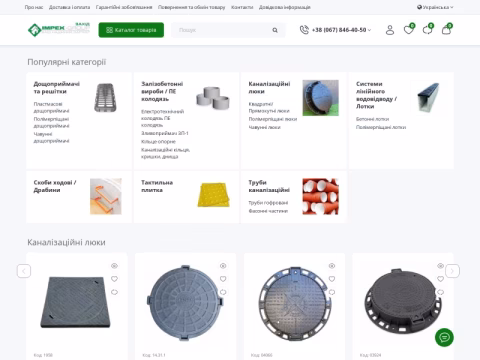Click the globe icon beside Українська
Screen dimensions: 480x360
(x=419, y=7)
